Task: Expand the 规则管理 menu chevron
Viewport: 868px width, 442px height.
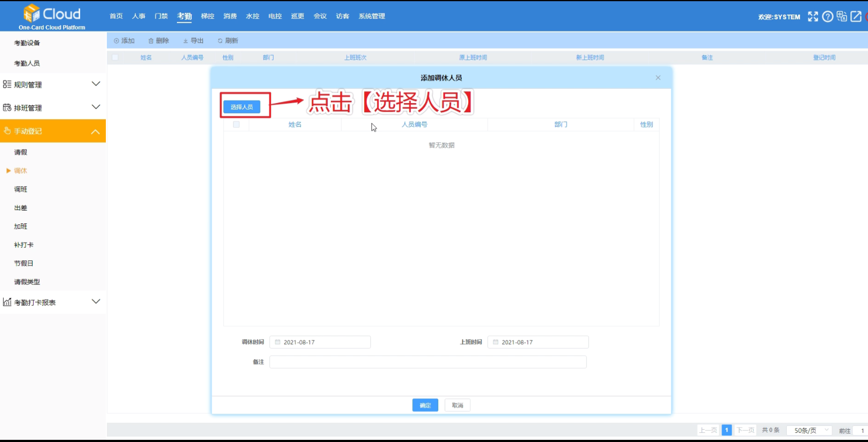Action: tap(96, 84)
